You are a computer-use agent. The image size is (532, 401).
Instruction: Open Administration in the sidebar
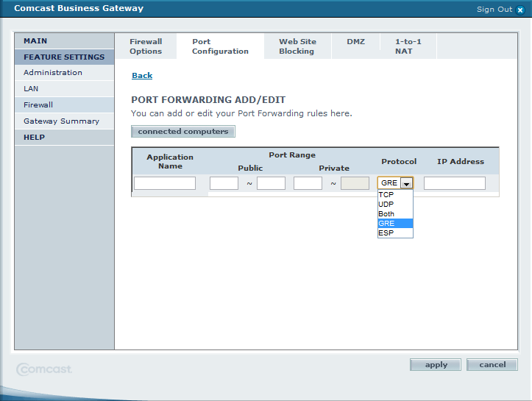pos(53,73)
